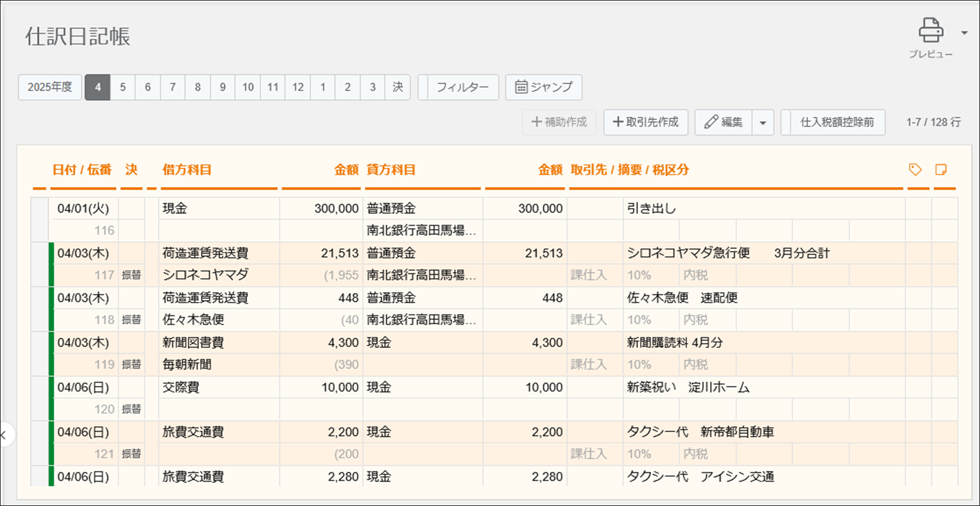
Task: Open the 2025年度 fiscal year selector
Action: [x=50, y=87]
